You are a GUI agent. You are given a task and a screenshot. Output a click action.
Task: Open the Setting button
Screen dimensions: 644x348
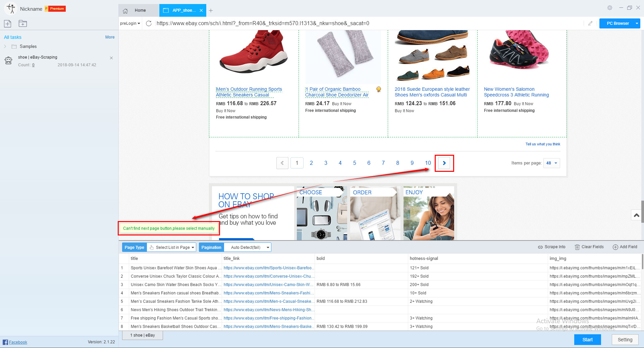[625, 340]
